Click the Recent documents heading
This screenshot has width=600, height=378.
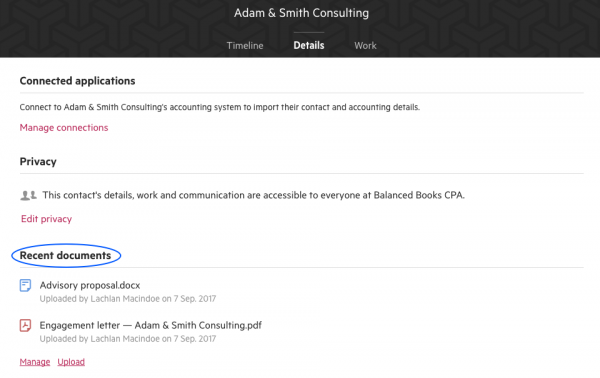tap(65, 255)
